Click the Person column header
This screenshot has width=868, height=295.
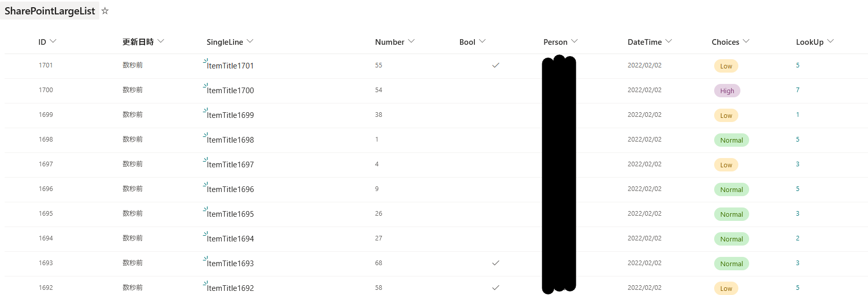click(555, 42)
